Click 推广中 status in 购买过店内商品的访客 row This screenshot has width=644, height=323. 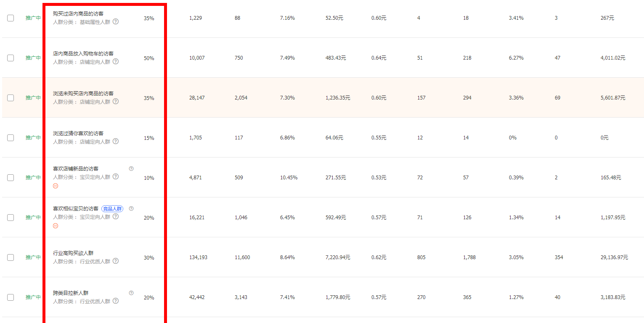tap(33, 18)
